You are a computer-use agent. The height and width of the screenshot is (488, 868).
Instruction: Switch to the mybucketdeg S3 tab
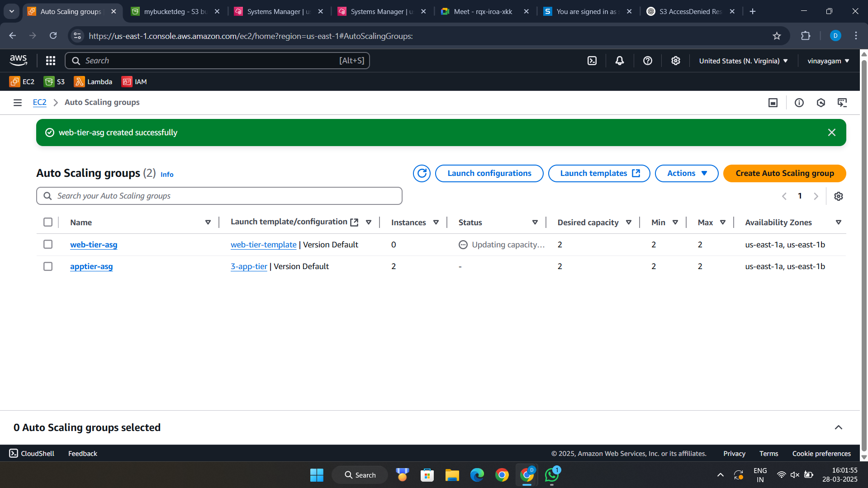175,11
